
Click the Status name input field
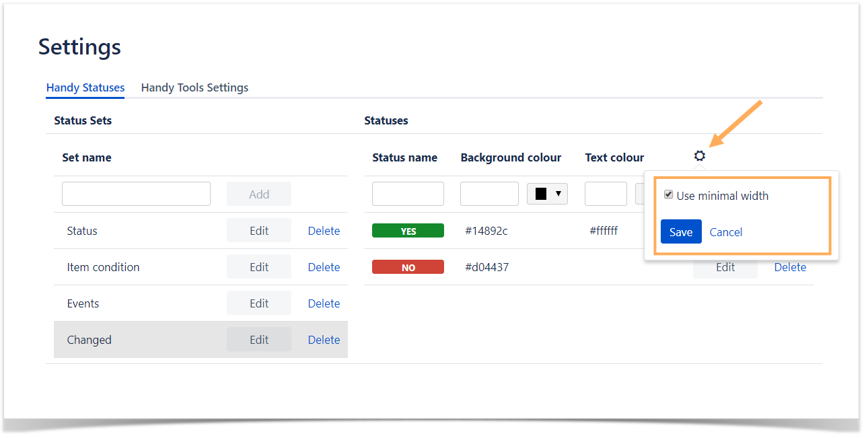[x=408, y=194]
